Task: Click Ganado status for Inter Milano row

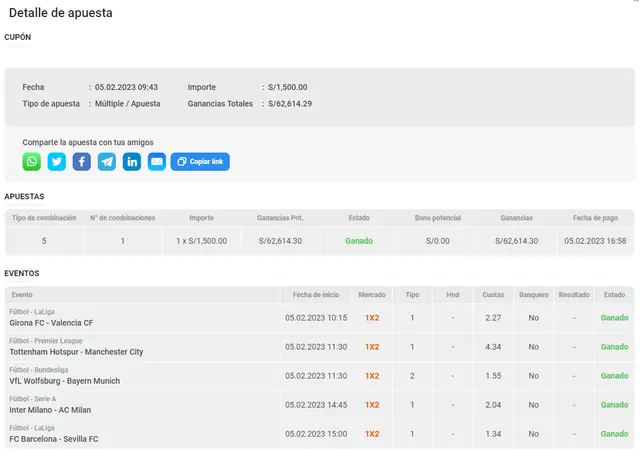Action: [x=614, y=405]
